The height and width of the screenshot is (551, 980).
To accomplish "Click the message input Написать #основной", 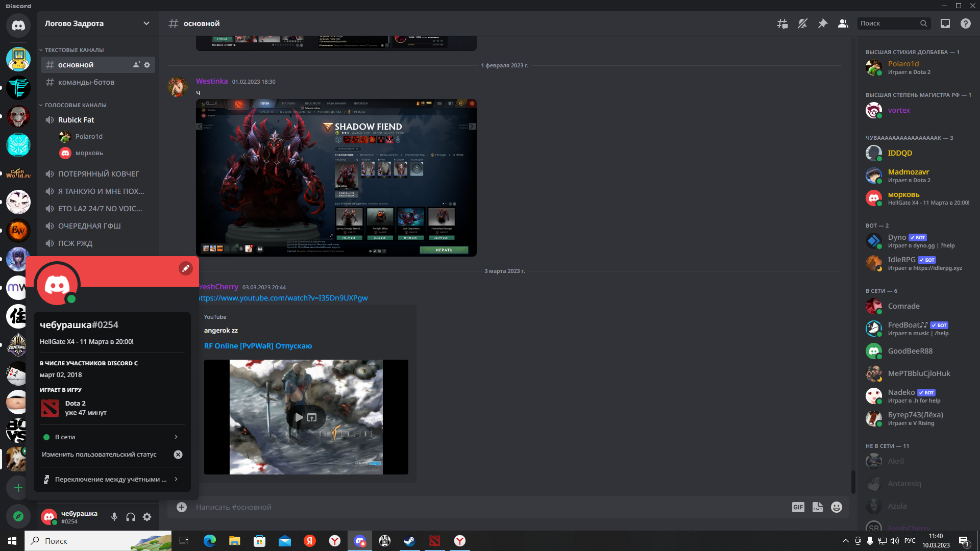I will tap(490, 507).
